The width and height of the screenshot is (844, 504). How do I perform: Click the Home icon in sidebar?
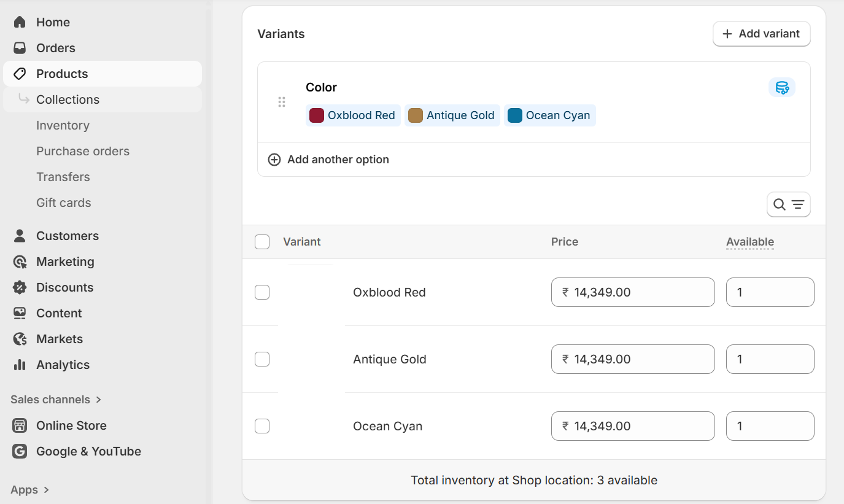[x=20, y=22]
